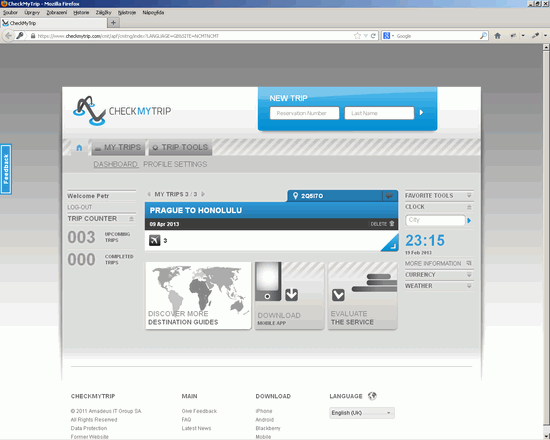
Task: Go to the previous trip arrow
Action: tap(149, 194)
